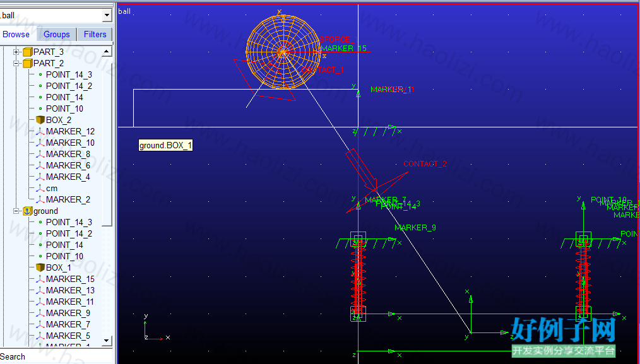Click the MARKER_12 axis icon
640x364 pixels.
[x=40, y=131]
